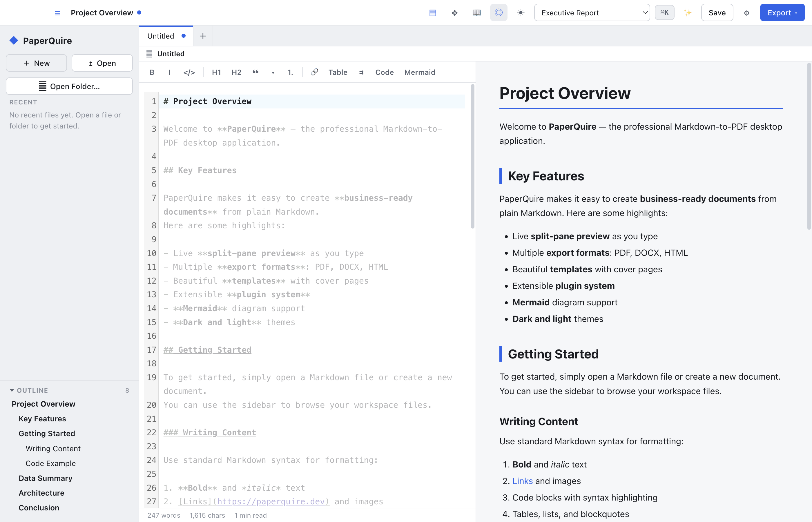Jump to Writing Content in outline
Viewport: 812px width, 522px height.
(53, 448)
